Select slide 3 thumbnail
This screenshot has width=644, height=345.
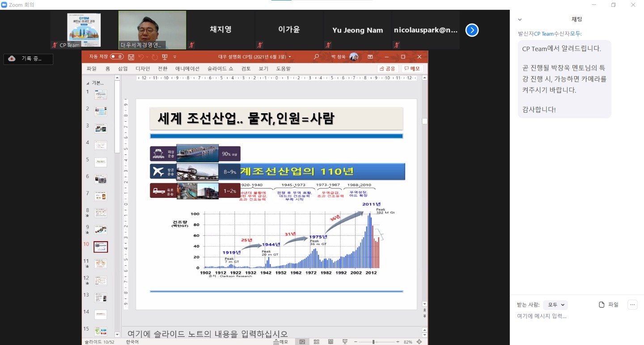pyautogui.click(x=101, y=128)
